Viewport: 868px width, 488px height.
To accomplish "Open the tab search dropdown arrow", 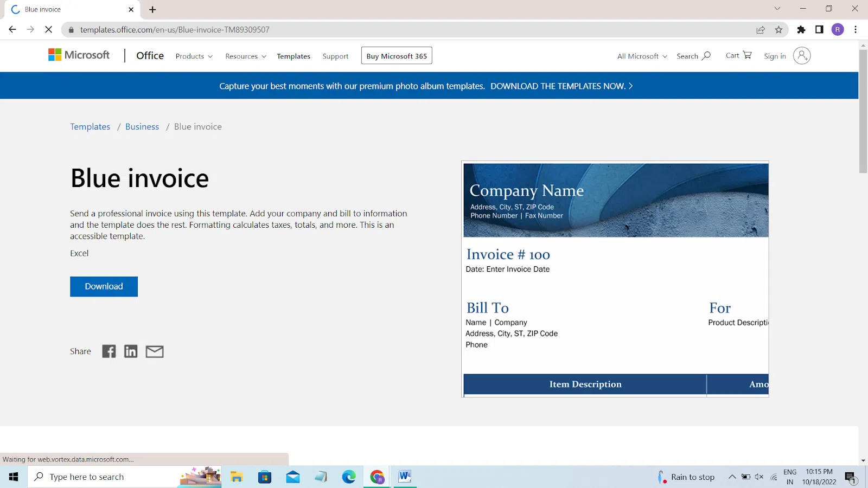I will (x=777, y=9).
